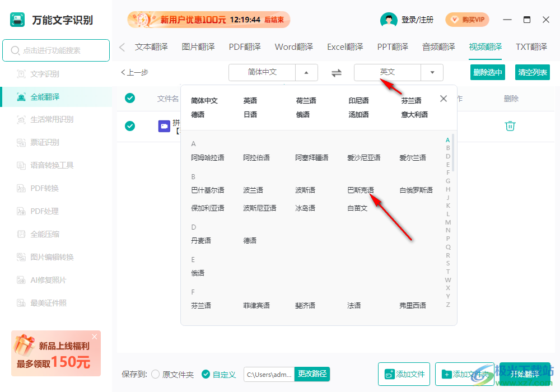
Task: Click the 简体中文 source language field
Action: point(262,72)
